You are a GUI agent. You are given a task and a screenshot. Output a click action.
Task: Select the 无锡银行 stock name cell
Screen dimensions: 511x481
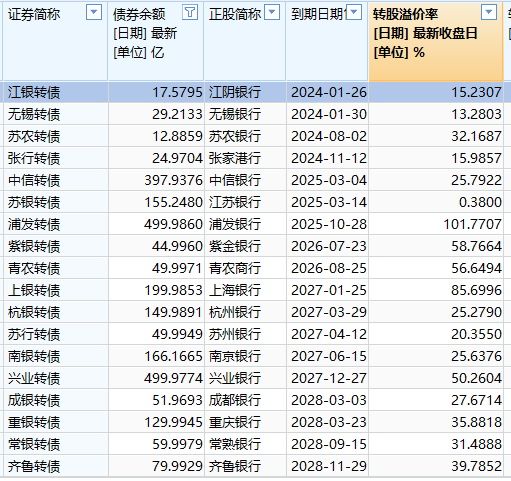pyautogui.click(x=245, y=114)
